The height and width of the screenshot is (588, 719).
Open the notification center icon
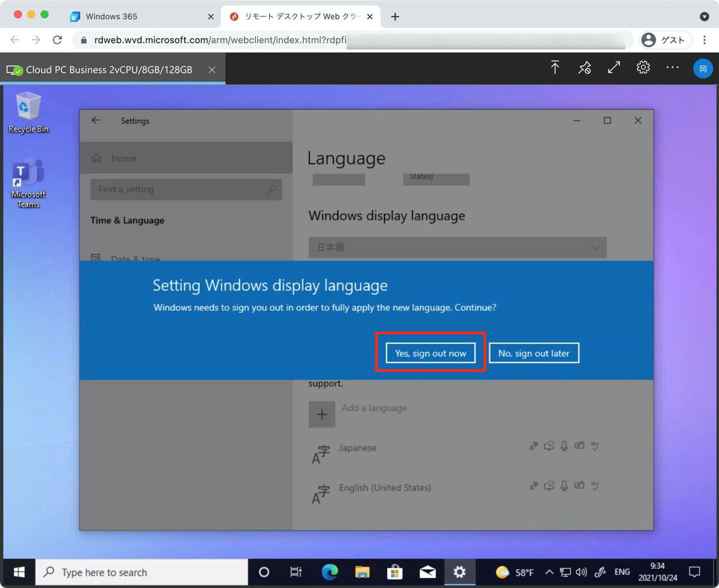pyautogui.click(x=694, y=572)
